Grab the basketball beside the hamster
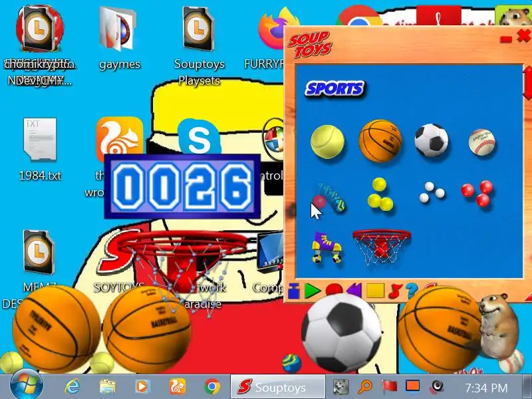The width and height of the screenshot is (532, 399). (x=440, y=329)
